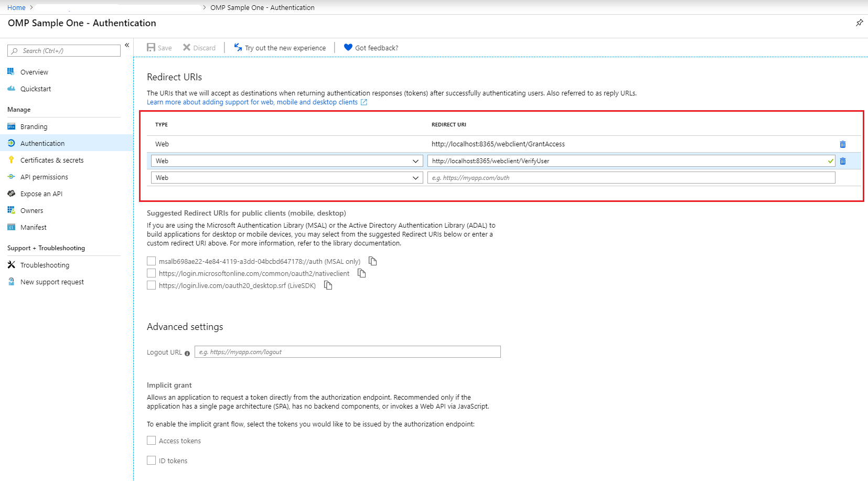Click the Expose an API icon
This screenshot has width=868, height=481.
click(11, 194)
